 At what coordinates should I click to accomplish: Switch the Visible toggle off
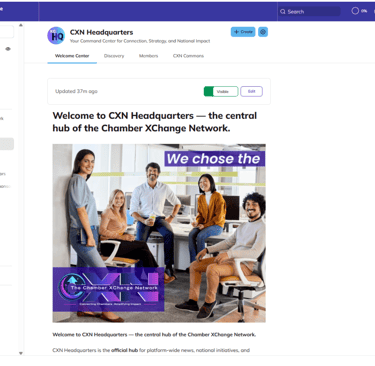(x=221, y=91)
